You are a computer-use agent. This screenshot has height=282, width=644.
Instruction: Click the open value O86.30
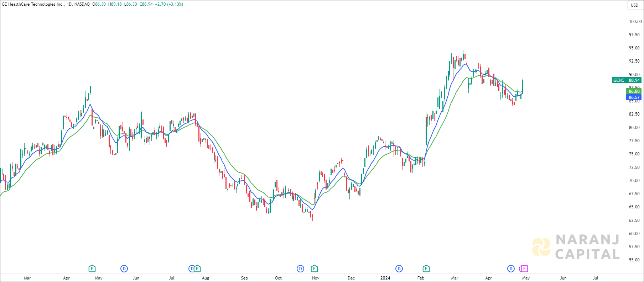(99, 4)
